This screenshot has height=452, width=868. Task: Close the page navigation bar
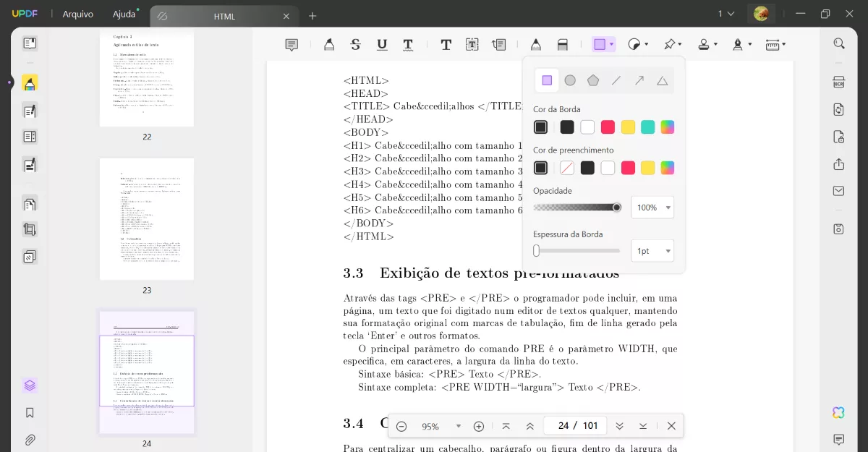coord(671,425)
